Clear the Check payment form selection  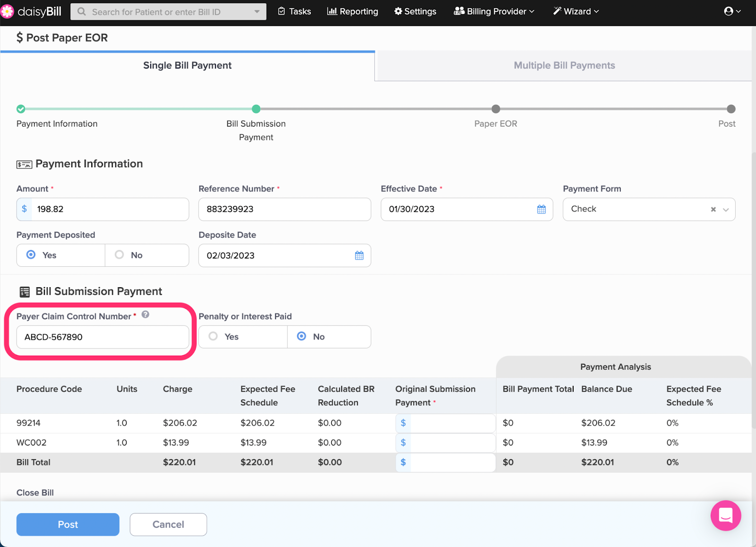click(713, 209)
